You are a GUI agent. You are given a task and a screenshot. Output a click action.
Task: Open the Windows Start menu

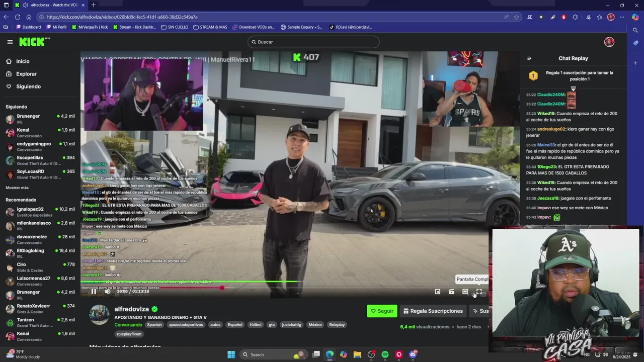[231, 354]
